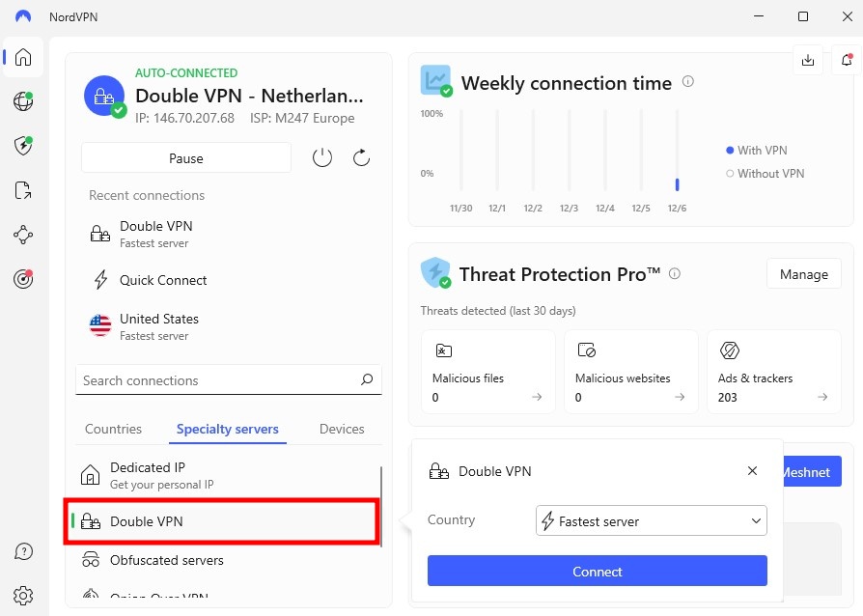Click the Pause button
863x616 pixels.
(186, 158)
